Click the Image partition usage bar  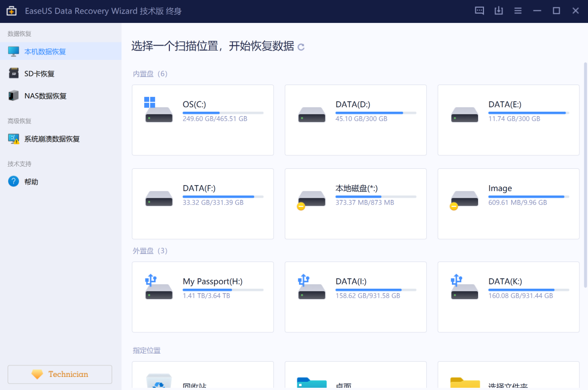point(529,197)
